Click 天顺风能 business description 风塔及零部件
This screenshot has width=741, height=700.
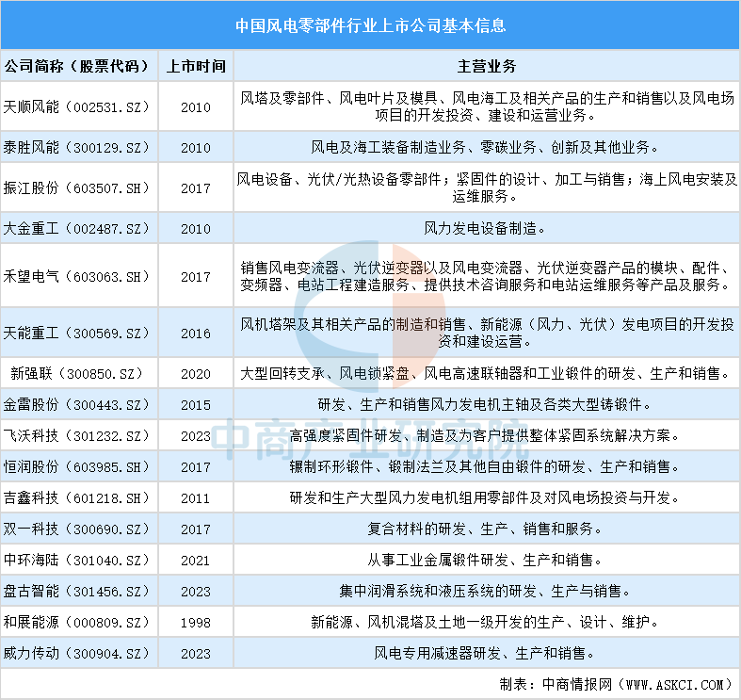pos(487,106)
